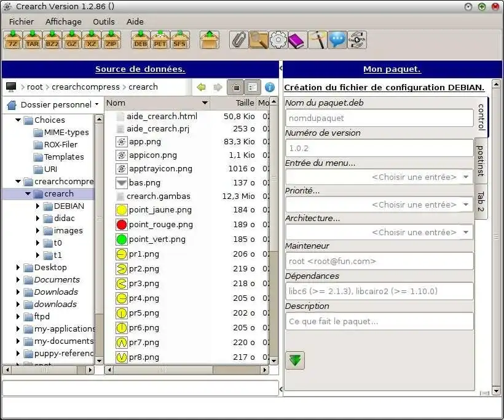
Task: Open settings with the gear icon
Action: 278,40
